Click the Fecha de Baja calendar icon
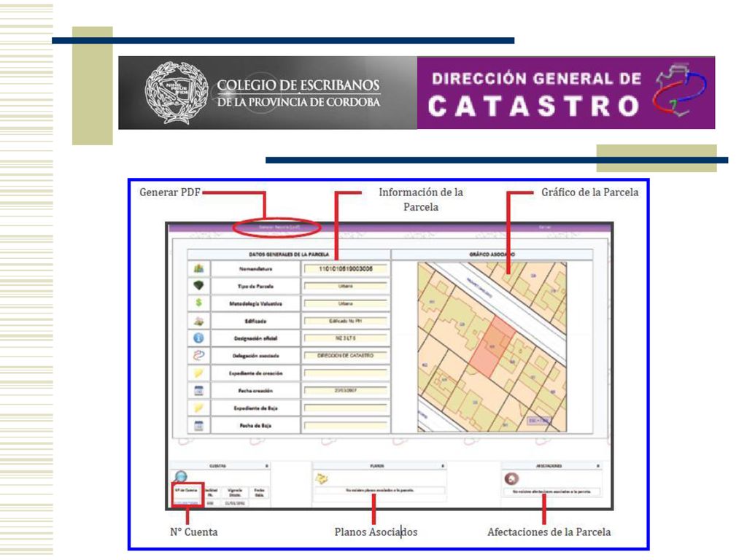747x560 pixels. pos(198,425)
